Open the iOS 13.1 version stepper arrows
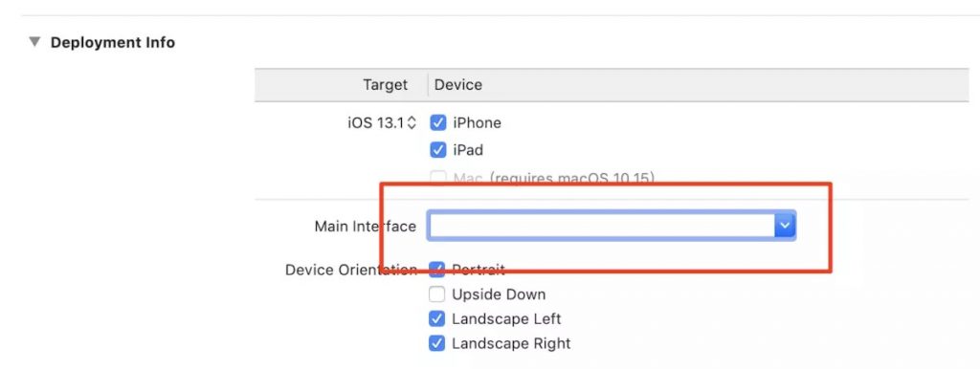 [x=412, y=123]
